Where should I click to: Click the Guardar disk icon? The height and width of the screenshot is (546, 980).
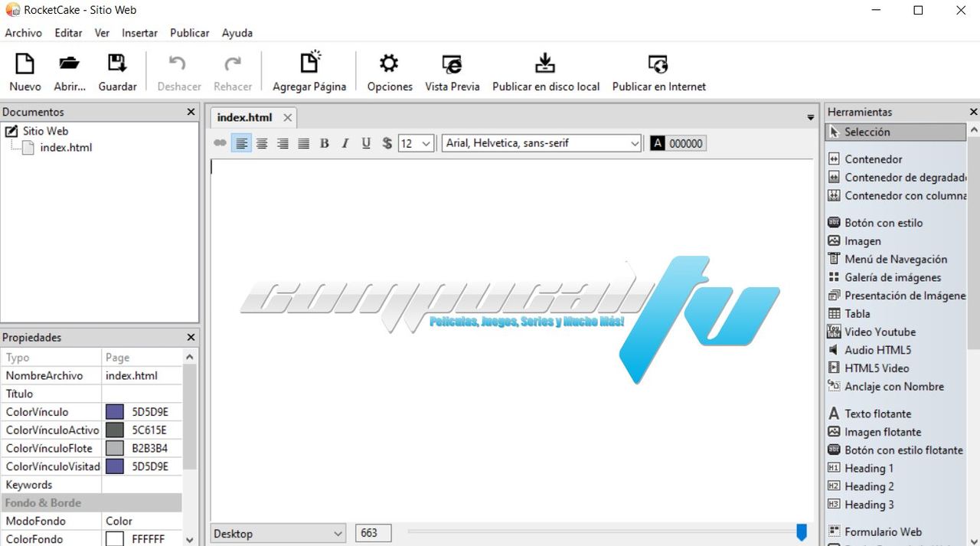(117, 63)
